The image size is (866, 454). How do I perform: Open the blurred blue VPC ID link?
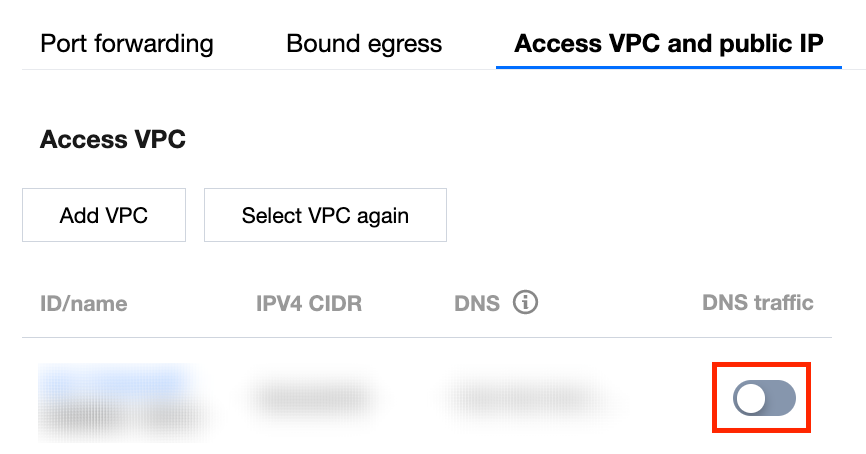113,380
